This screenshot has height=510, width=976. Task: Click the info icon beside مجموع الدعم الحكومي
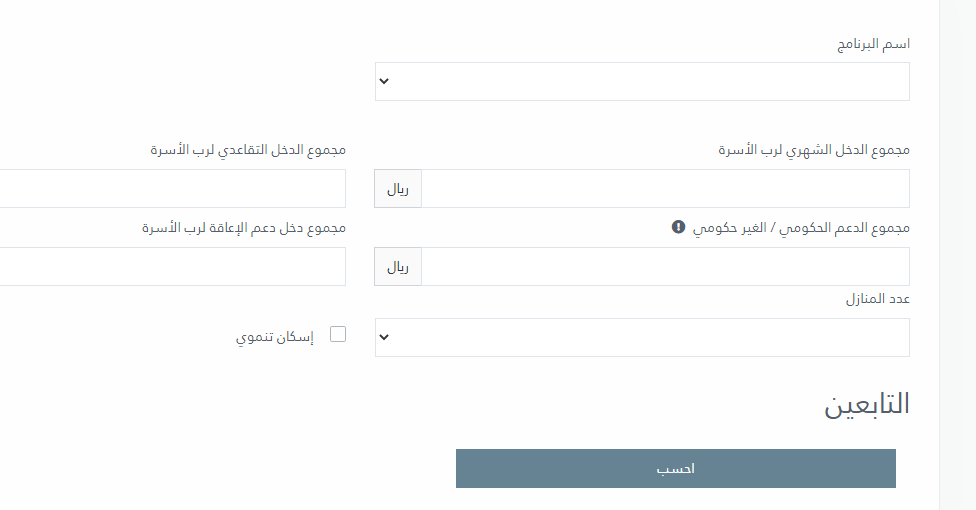coord(678,227)
